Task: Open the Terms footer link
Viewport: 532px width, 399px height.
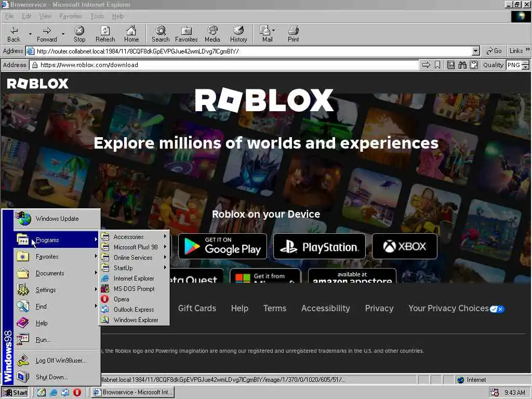Action: (x=275, y=308)
